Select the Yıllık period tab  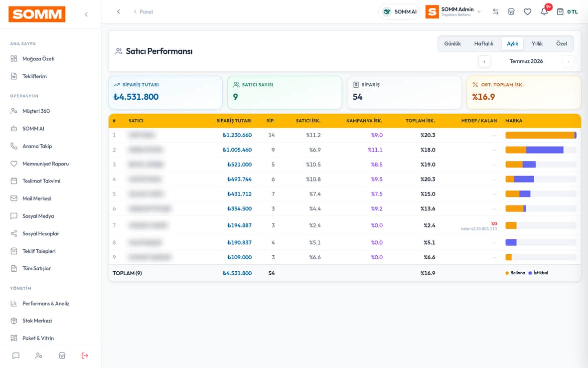click(537, 43)
